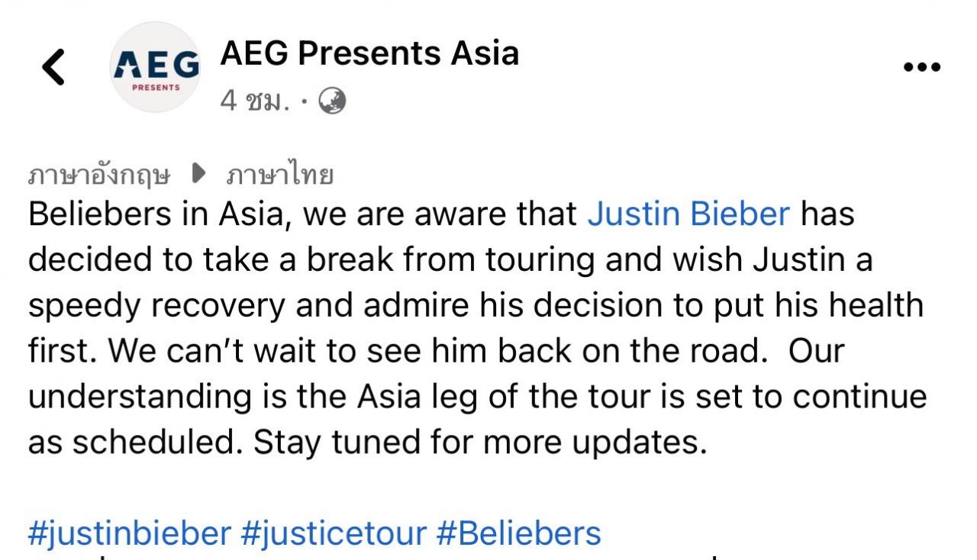Go back using the left arrow
This screenshot has height=560, width=977.
pos(53,66)
